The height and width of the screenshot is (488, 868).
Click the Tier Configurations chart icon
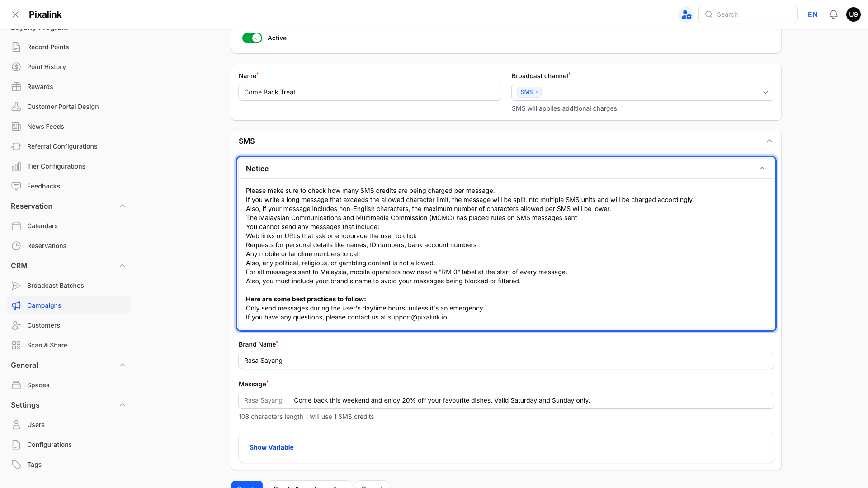[16, 166]
